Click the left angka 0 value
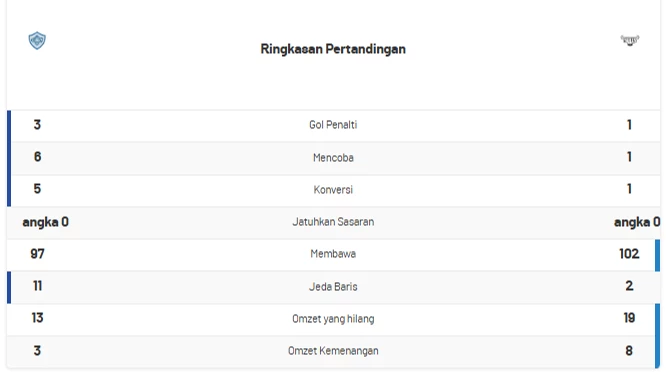The image size is (666, 375). [45, 222]
